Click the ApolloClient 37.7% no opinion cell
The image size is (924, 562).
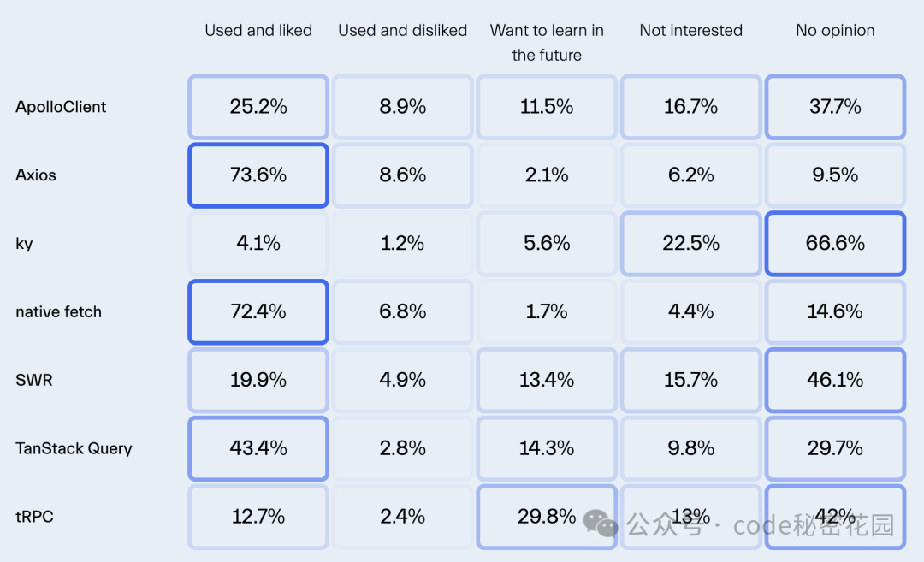pyautogui.click(x=835, y=107)
